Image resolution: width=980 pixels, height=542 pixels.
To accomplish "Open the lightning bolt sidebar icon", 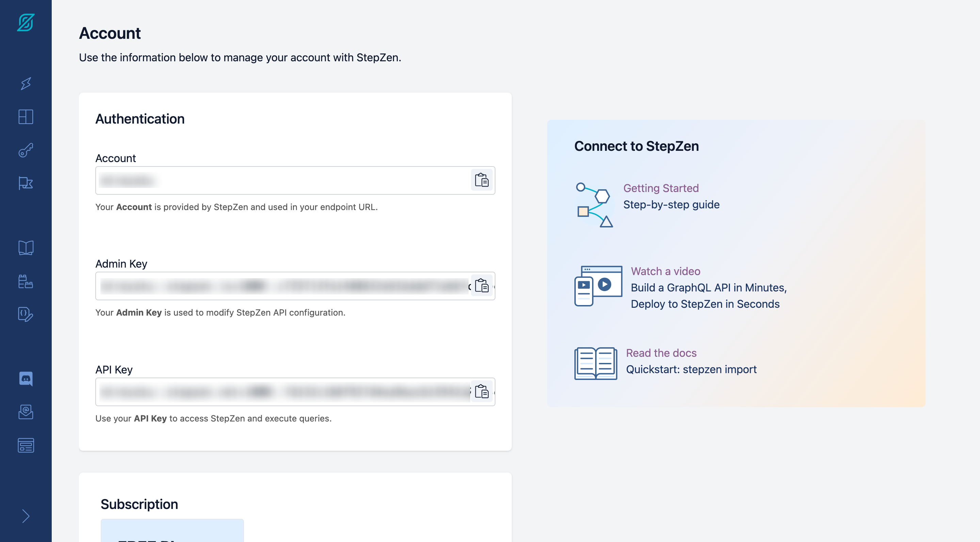I will 26,83.
